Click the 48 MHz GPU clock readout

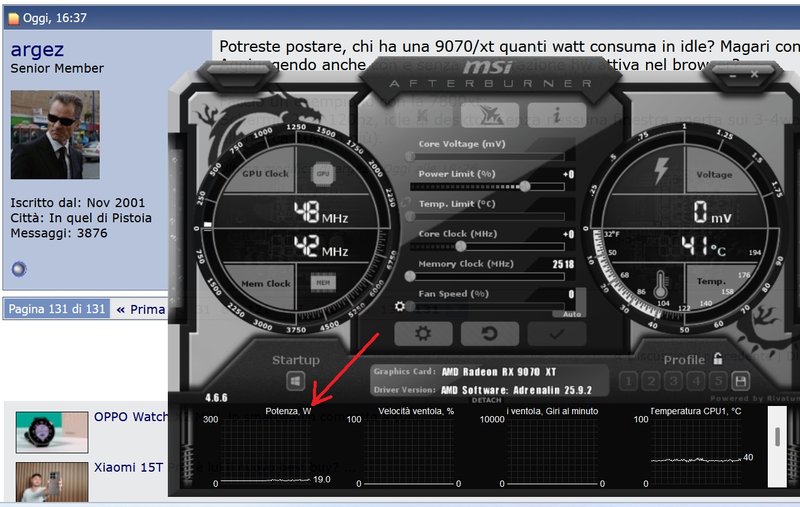(321, 212)
